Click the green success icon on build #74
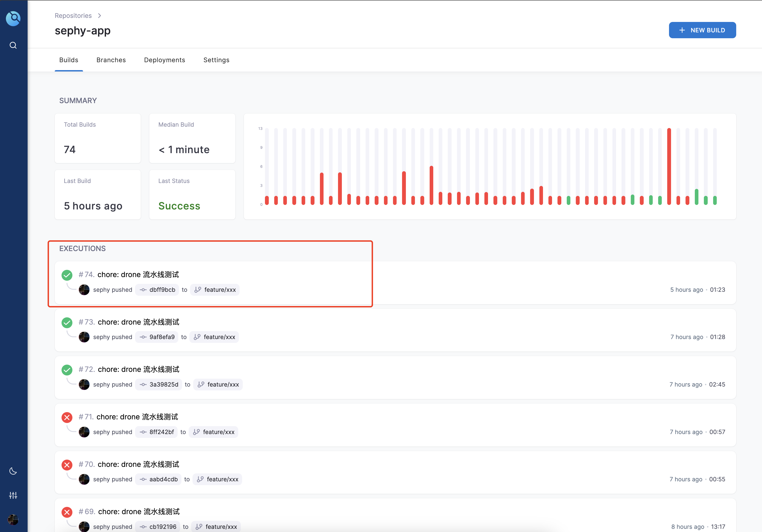 [x=67, y=275]
